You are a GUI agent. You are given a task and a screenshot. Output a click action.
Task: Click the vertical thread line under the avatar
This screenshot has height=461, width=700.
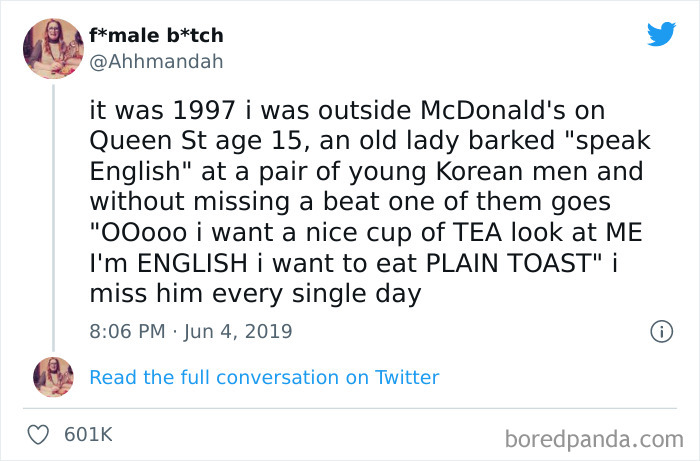coord(53,200)
